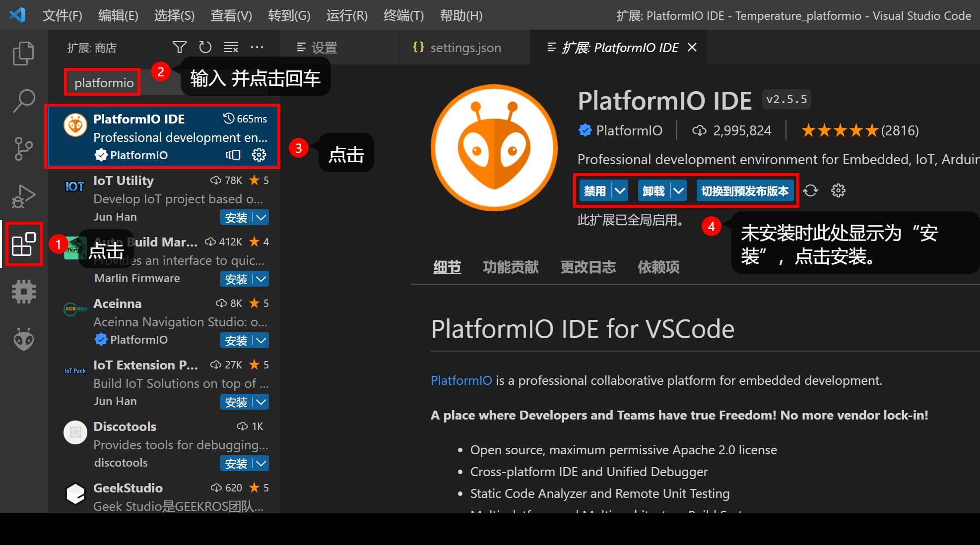Open the Extensions view icon

[x=23, y=244]
